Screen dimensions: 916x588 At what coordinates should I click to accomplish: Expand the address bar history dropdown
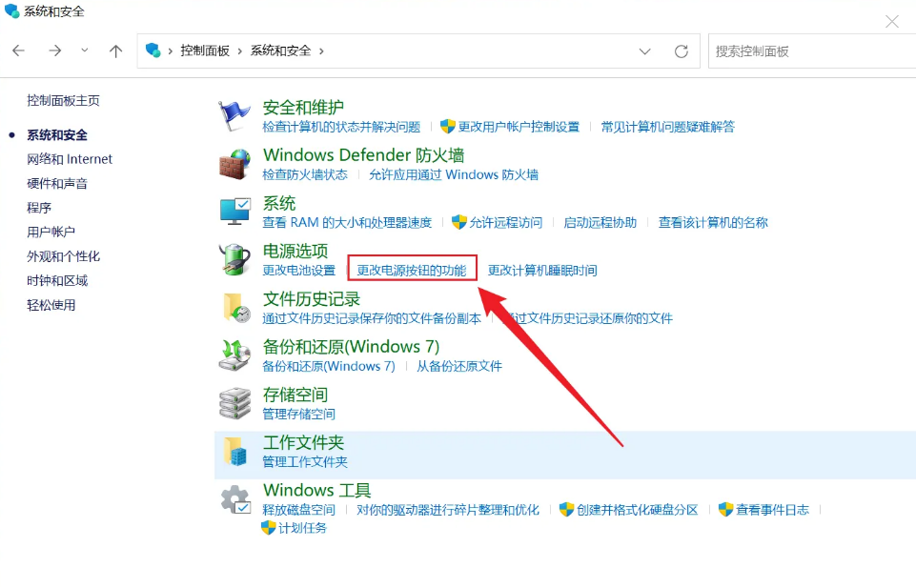pos(645,51)
